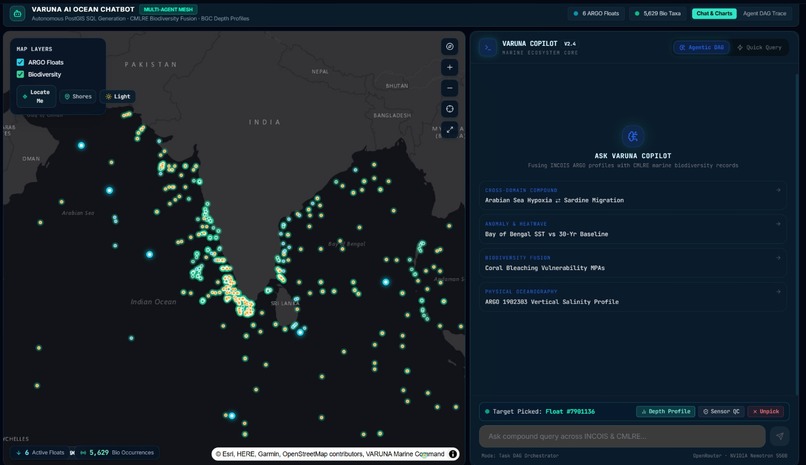Click Arabian Sea Hypoxia Sardine Migration prompt
This screenshot has width=806, height=465.
pyautogui.click(x=633, y=195)
